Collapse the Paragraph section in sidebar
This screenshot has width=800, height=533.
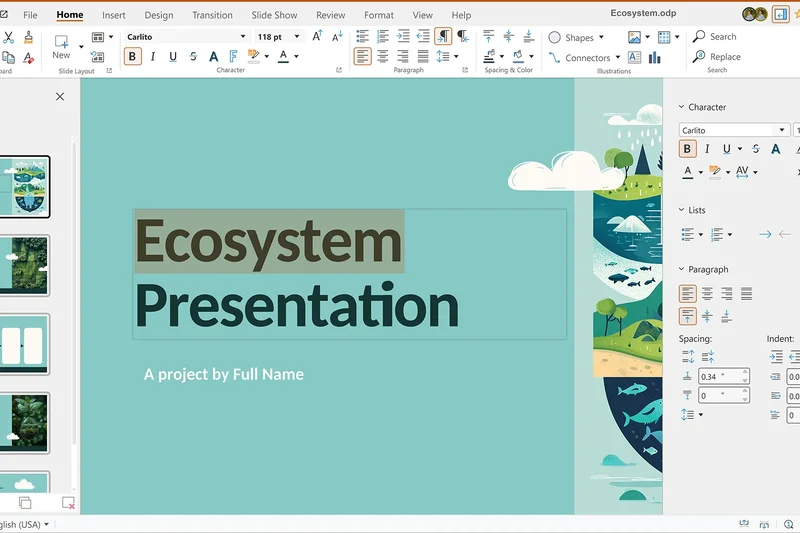pyautogui.click(x=682, y=270)
